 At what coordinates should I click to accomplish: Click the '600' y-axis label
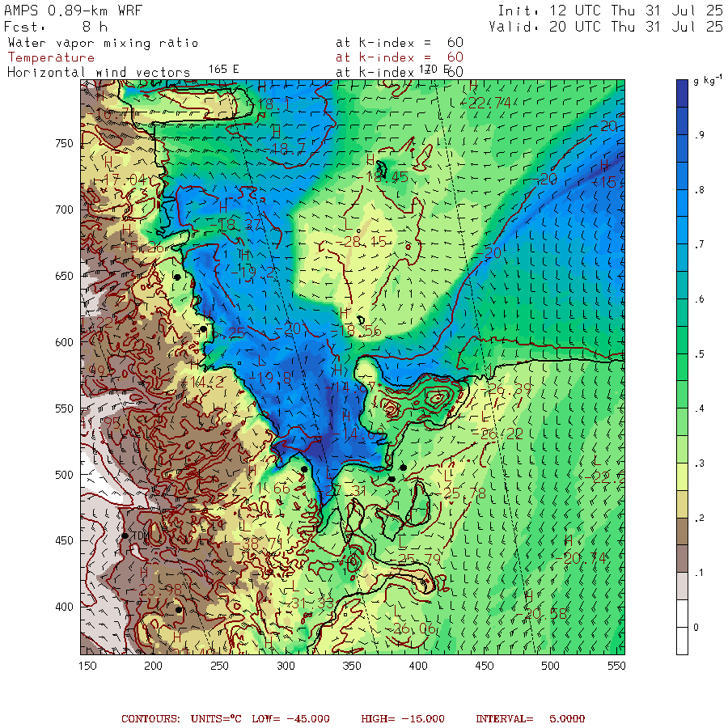tap(64, 343)
